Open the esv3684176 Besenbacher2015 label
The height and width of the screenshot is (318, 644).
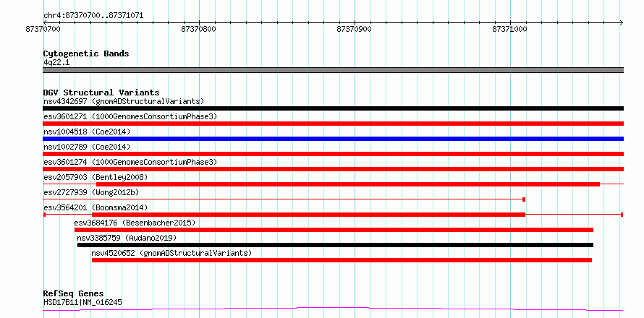pos(135,223)
